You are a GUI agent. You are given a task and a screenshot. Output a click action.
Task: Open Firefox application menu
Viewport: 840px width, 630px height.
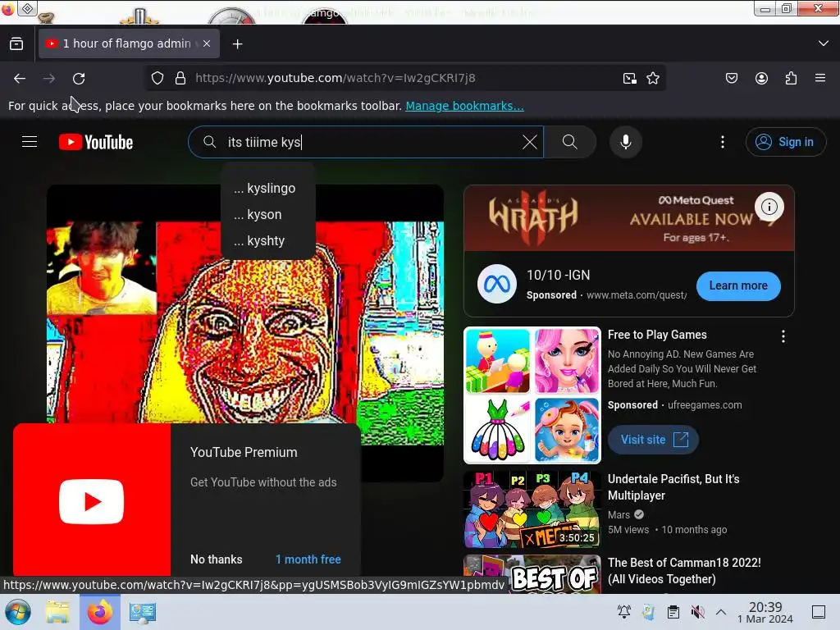[x=820, y=78]
